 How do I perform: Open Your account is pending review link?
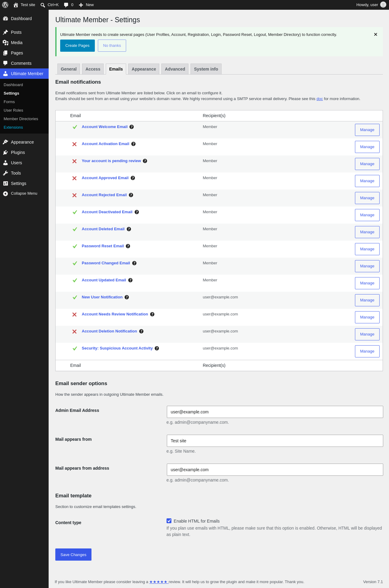pyautogui.click(x=111, y=161)
